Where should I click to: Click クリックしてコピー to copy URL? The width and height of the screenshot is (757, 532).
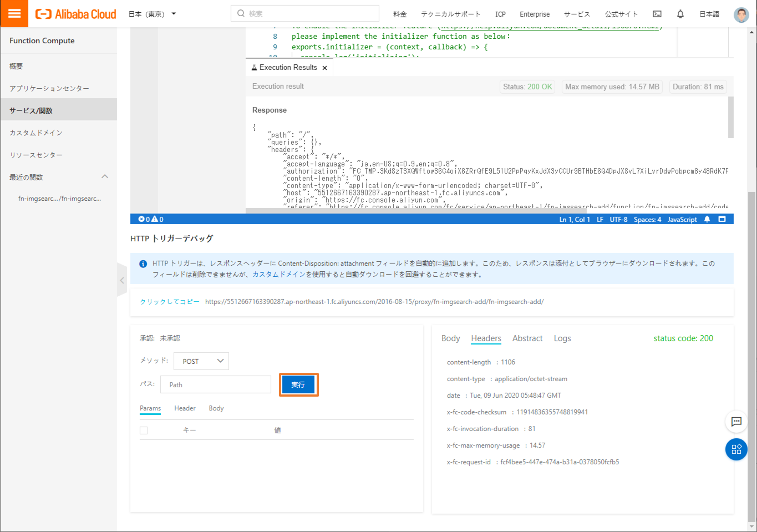coord(170,302)
